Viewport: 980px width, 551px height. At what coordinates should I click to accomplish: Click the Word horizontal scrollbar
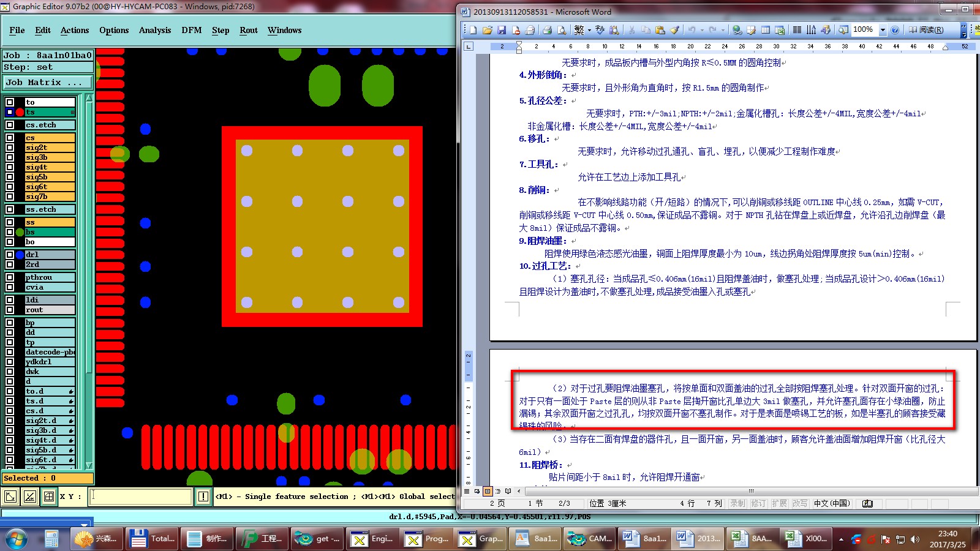pos(751,491)
